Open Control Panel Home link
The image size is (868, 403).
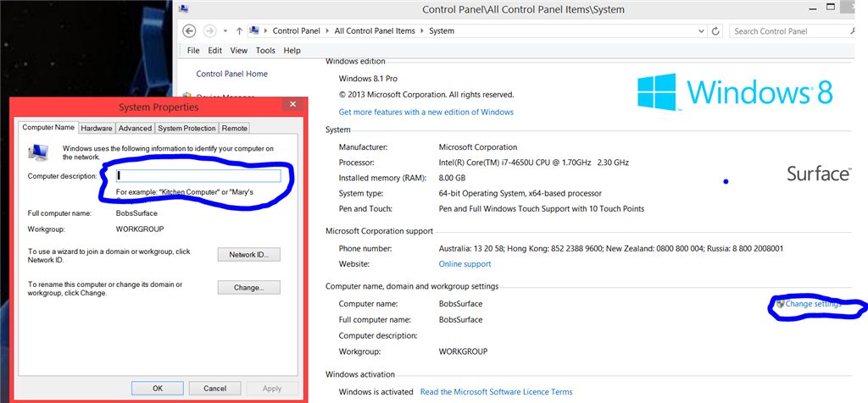click(231, 74)
